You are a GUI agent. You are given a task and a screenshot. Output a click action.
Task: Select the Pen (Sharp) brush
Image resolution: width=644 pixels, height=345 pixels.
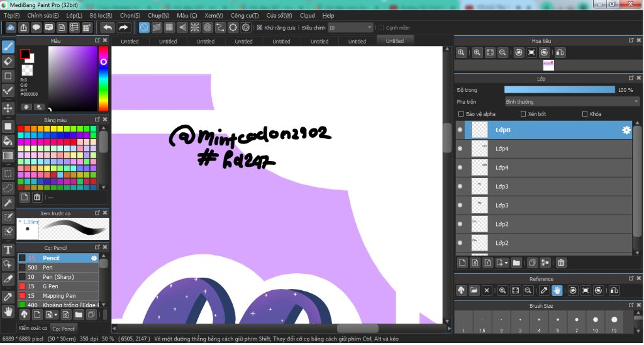(58, 277)
